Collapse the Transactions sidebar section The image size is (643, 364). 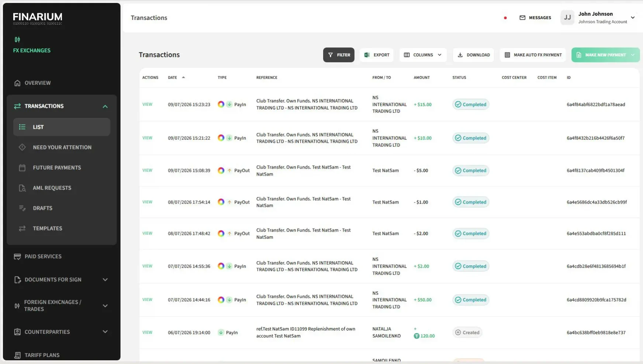[105, 106]
